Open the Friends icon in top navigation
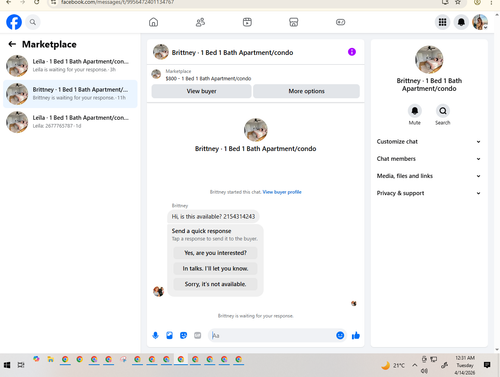The image size is (500, 377). pos(200,22)
